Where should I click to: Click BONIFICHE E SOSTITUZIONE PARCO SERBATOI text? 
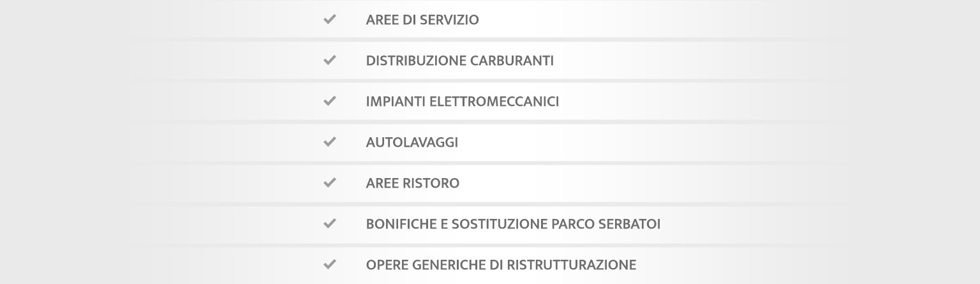tap(512, 224)
